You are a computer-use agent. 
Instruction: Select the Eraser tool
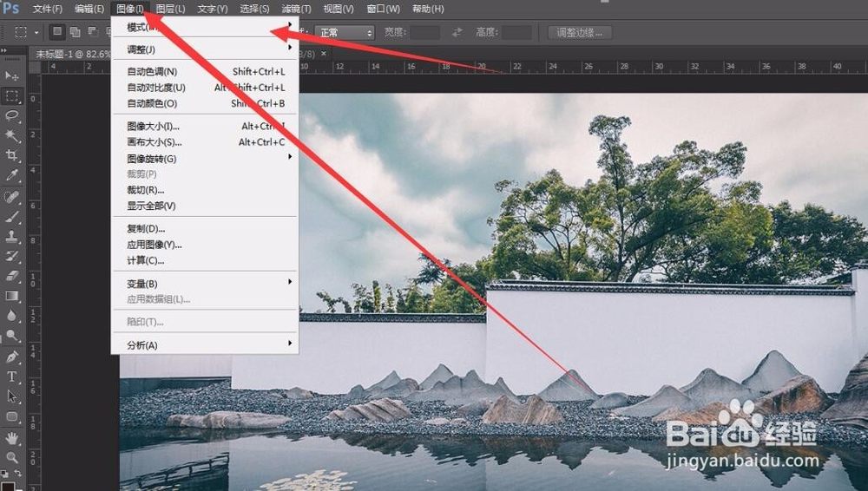pyautogui.click(x=11, y=276)
